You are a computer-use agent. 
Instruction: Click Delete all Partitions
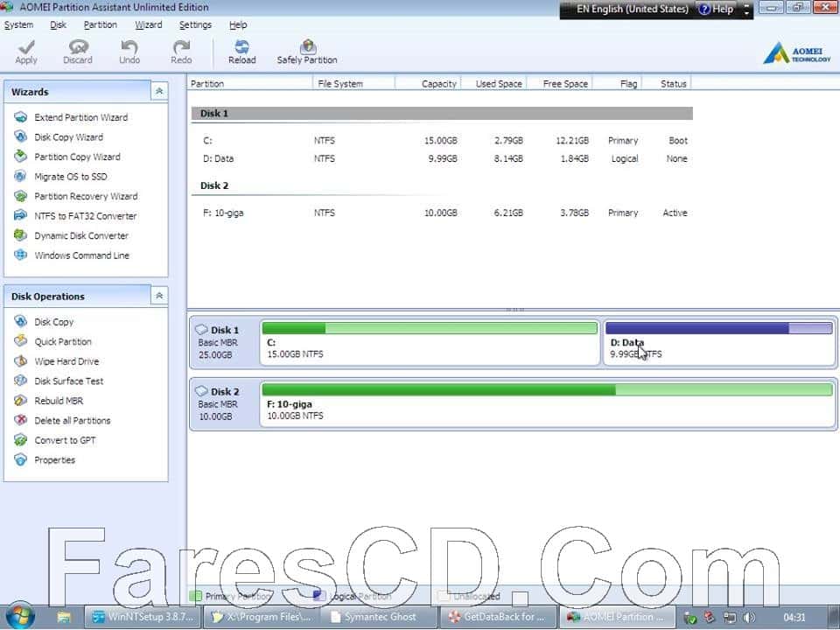click(73, 421)
